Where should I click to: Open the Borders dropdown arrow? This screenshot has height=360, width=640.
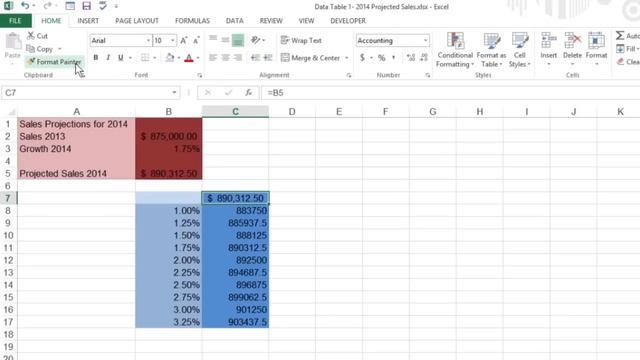pos(155,58)
